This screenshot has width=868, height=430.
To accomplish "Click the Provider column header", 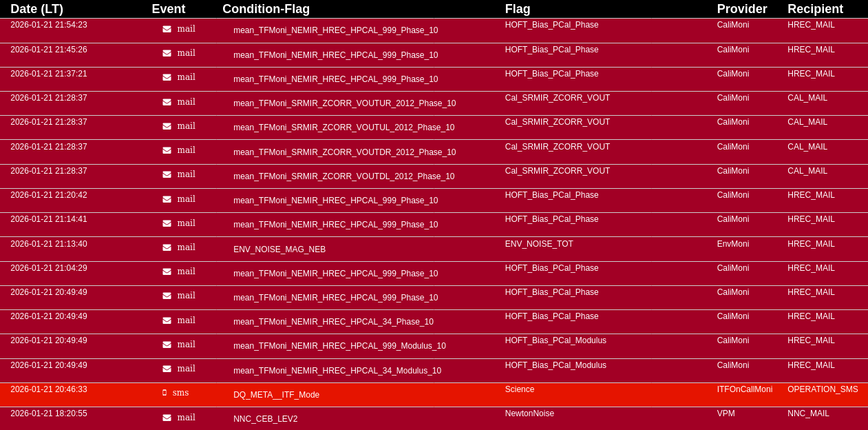I will [x=741, y=9].
